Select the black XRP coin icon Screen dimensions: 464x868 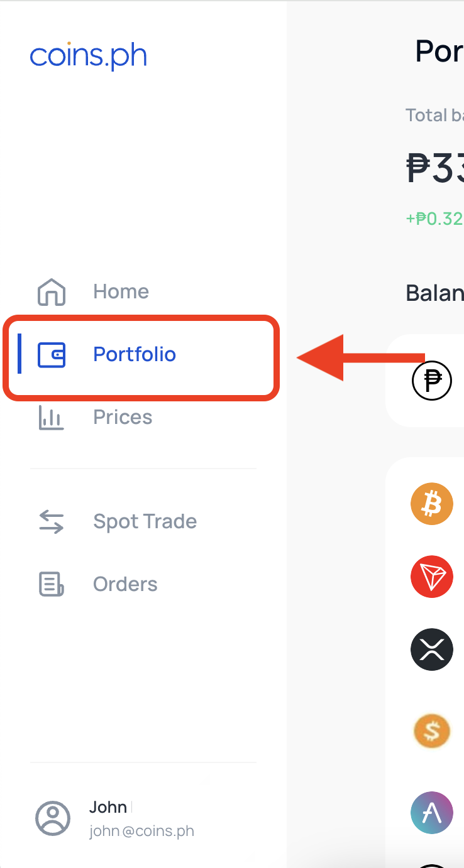coord(432,649)
